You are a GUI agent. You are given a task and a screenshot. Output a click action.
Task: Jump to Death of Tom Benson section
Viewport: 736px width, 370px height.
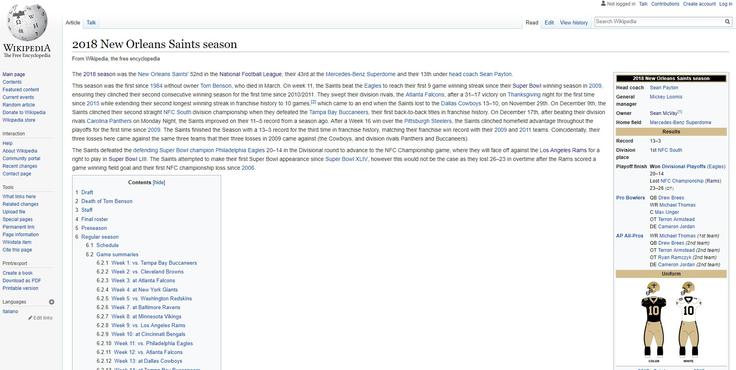point(107,201)
